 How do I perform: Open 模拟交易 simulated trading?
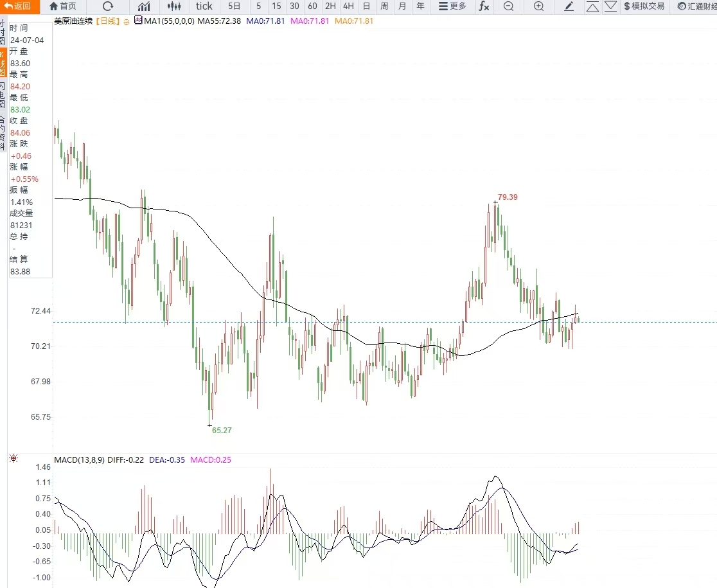click(x=644, y=6)
